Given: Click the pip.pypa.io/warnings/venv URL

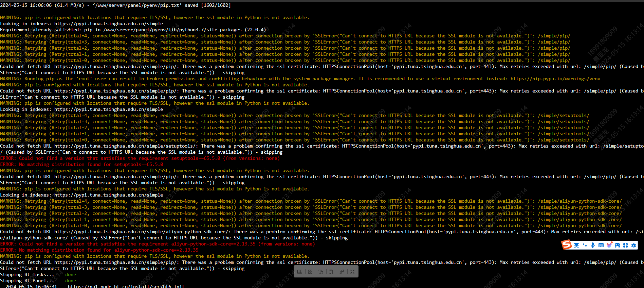Looking at the screenshot, I should [x=555, y=79].
